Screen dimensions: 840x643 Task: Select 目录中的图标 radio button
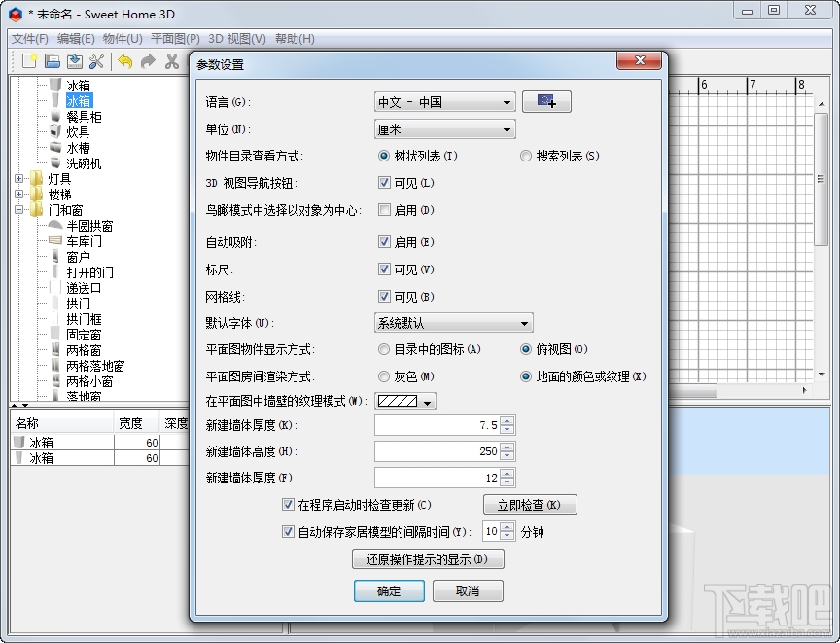[384, 350]
